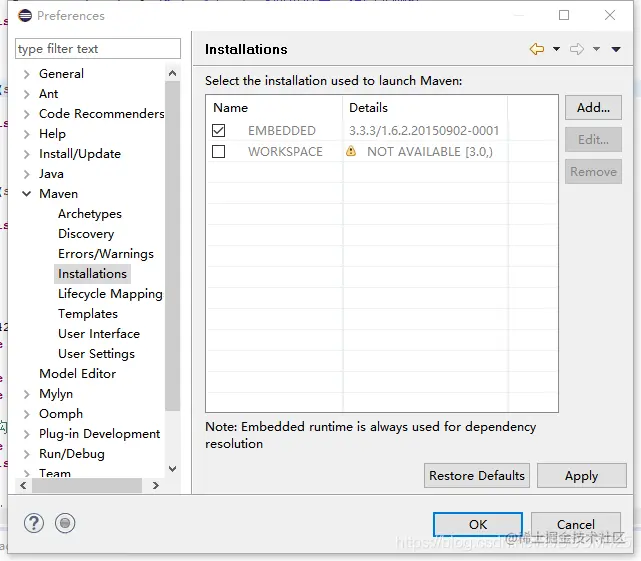The height and width of the screenshot is (561, 641).
Task: Click tree scrollbar up arrow
Action: (x=173, y=73)
